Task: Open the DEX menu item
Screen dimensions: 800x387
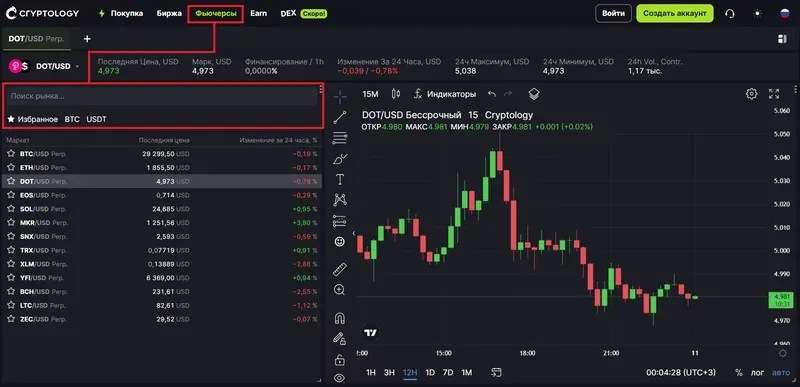Action: click(288, 14)
